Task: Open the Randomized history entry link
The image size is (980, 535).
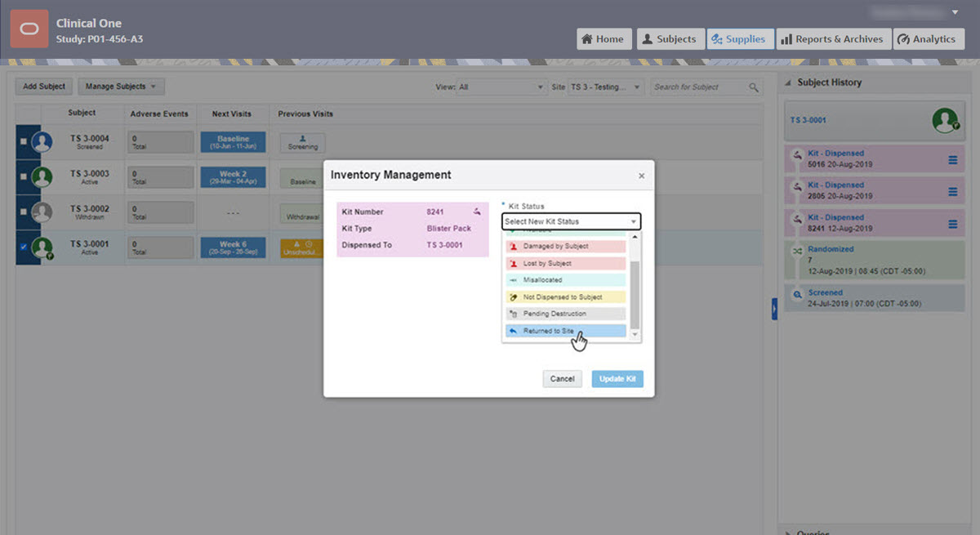Action: pos(831,249)
